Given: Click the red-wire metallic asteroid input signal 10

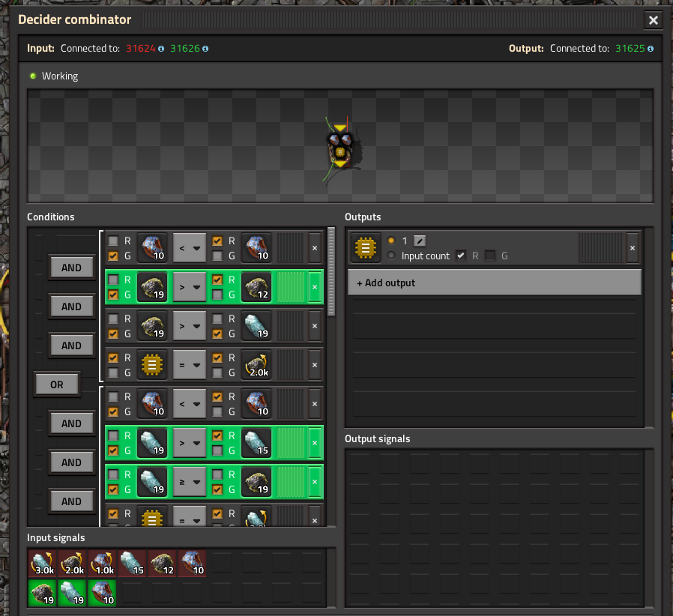Looking at the screenshot, I should click(x=193, y=564).
